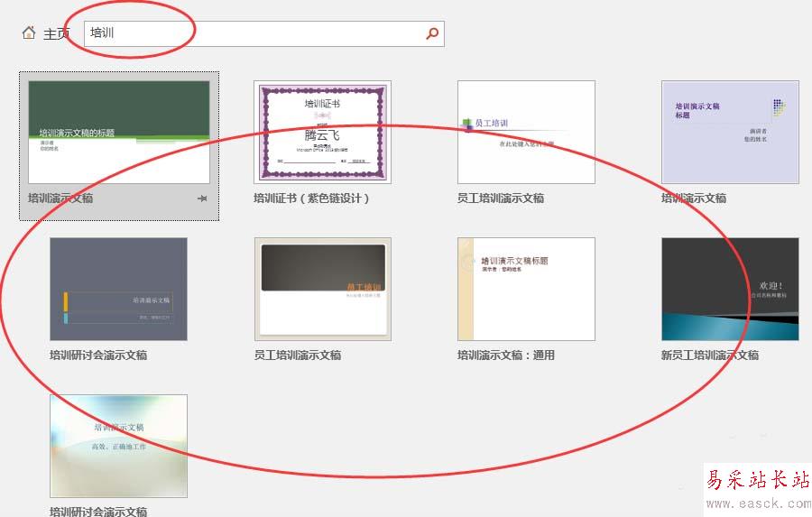
Task: Go back via the 主页 link
Action: coord(57,33)
